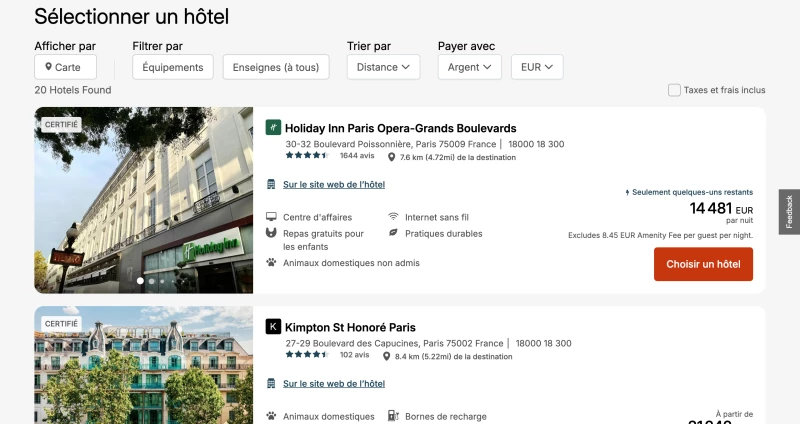Expand the Distance sort dropdown
The image size is (800, 424).
[x=383, y=67]
